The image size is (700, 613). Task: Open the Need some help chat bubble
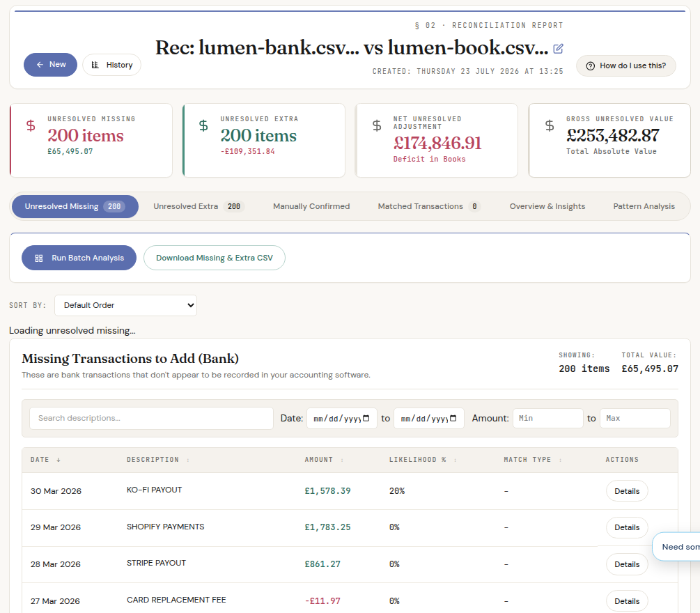676,547
